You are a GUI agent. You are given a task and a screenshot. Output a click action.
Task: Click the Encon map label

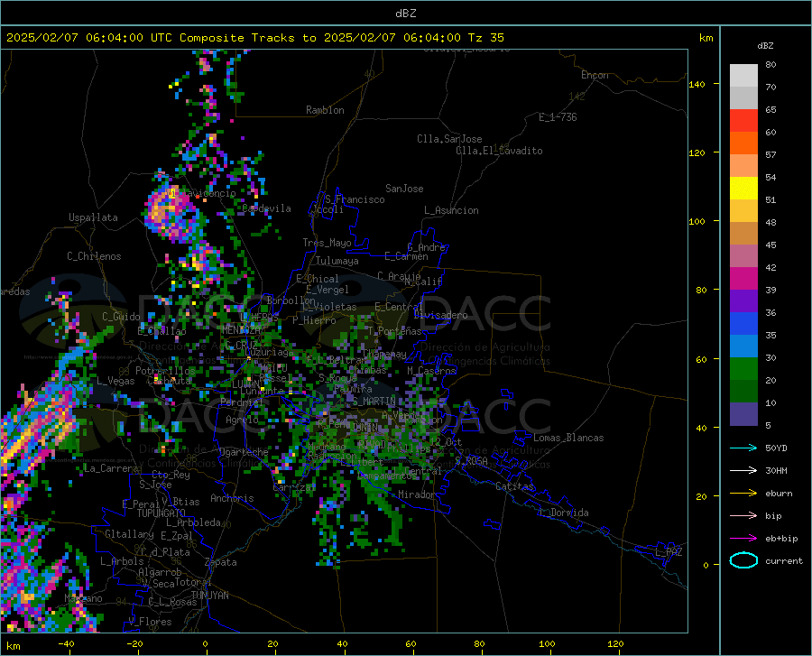click(595, 75)
